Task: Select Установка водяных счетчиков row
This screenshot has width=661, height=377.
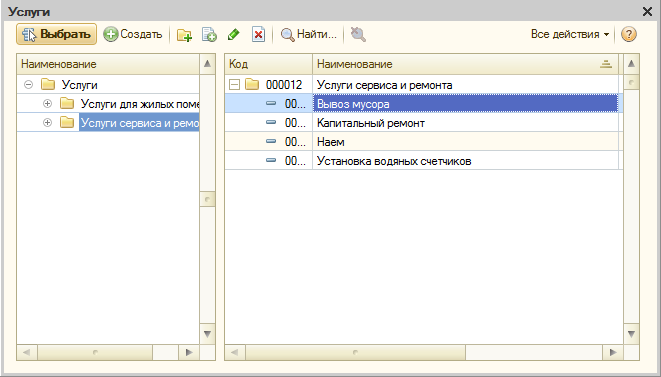Action: pos(423,161)
